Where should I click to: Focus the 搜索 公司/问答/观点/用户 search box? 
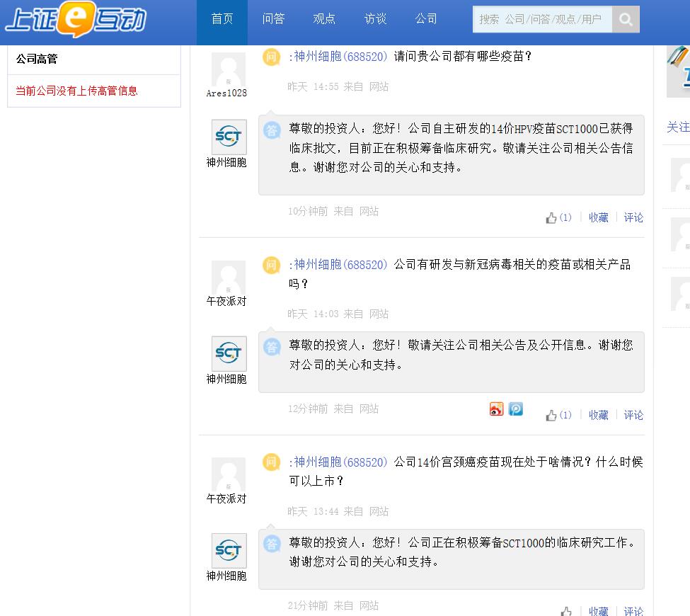[542, 20]
